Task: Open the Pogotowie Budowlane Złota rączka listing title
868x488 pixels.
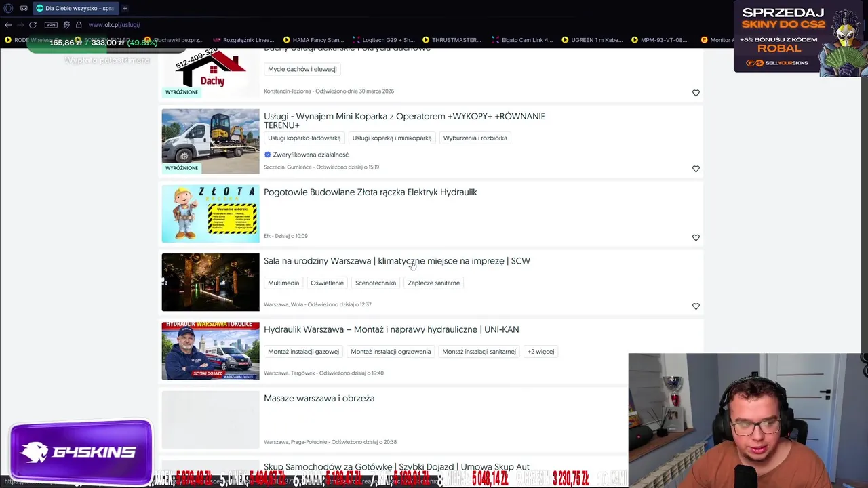Action: point(370,192)
